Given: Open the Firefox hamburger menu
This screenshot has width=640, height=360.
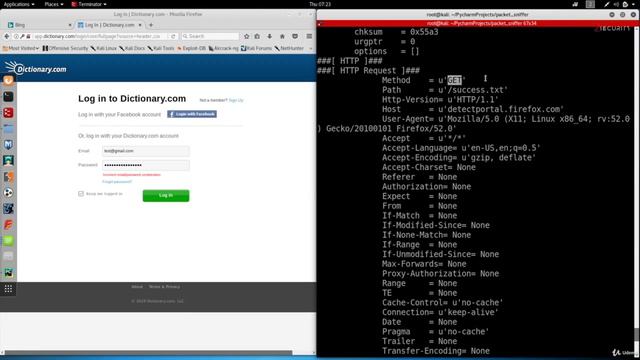Looking at the screenshot, I should click(x=309, y=36).
